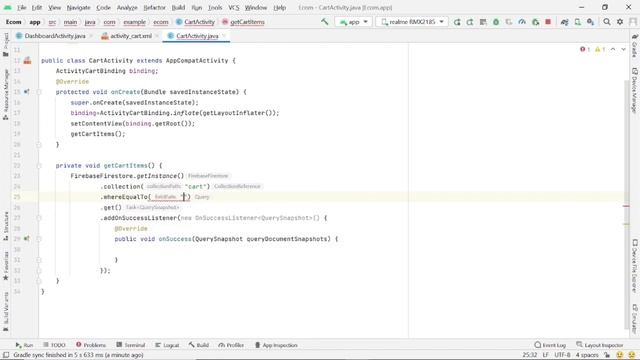Open the Project tool window

click(x=6, y=44)
